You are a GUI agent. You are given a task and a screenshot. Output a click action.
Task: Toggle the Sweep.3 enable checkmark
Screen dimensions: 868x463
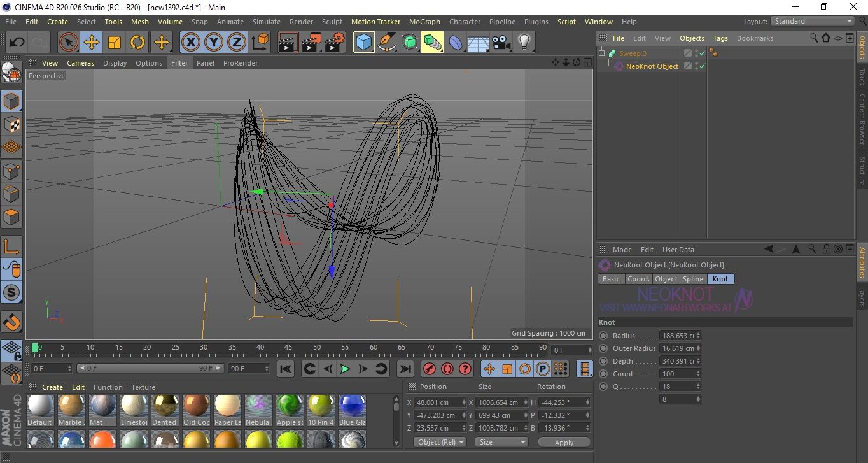click(703, 53)
